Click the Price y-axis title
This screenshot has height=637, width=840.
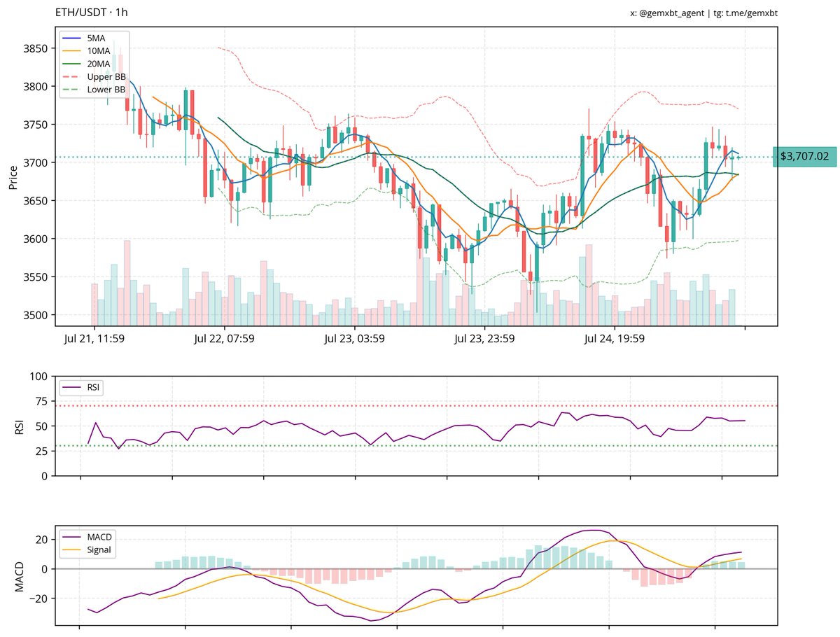point(13,177)
